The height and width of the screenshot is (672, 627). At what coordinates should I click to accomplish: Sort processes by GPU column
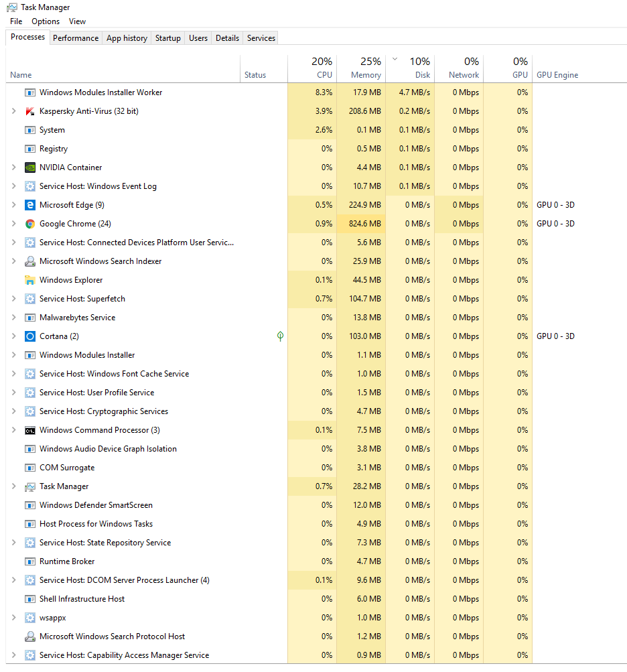tap(508, 68)
